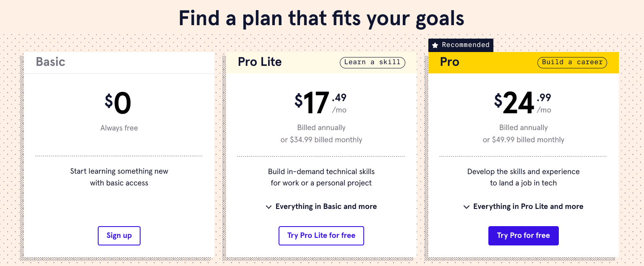Click the Recommended label above the Pro card
This screenshot has height=266, width=644.
(466, 45)
